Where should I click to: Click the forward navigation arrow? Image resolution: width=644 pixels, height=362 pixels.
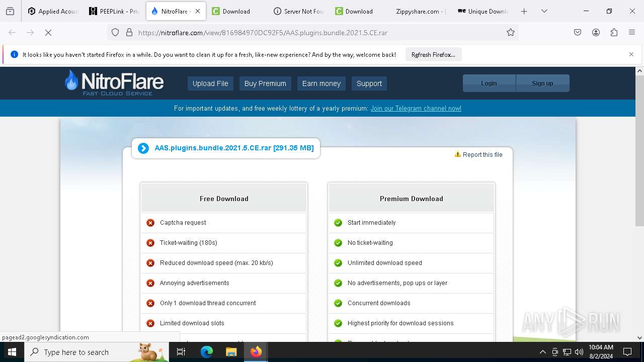[x=30, y=32]
